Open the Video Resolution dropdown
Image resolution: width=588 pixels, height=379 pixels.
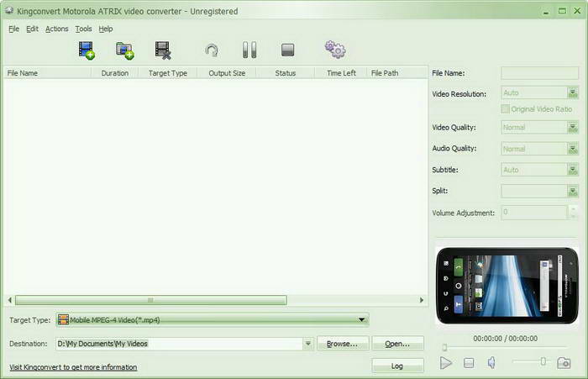click(x=573, y=94)
